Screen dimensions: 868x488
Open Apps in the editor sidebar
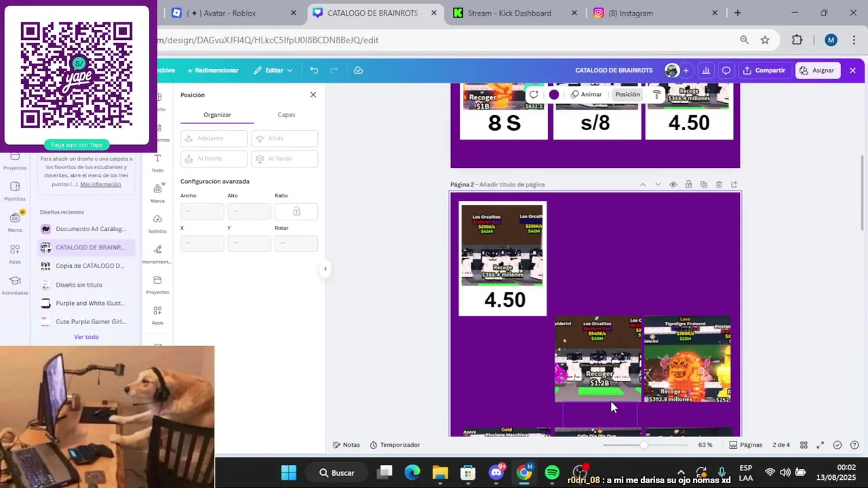157,315
